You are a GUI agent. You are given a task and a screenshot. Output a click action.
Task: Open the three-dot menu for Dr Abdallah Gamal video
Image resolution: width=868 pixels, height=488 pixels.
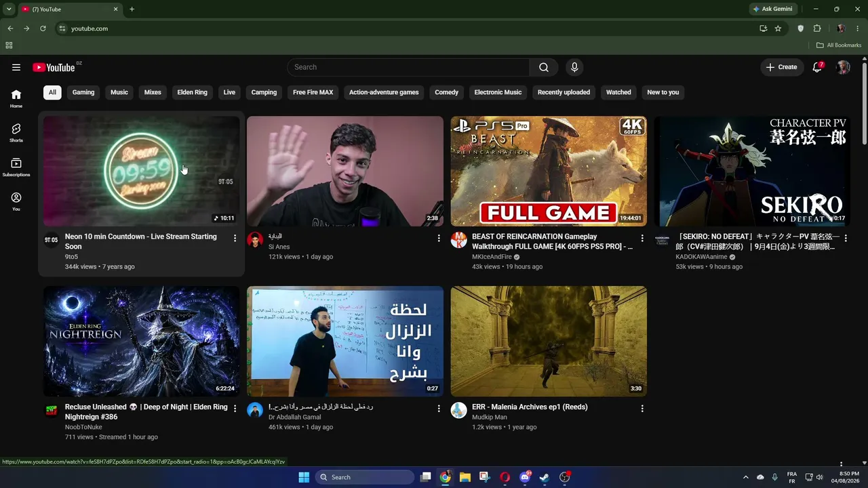coord(438,409)
